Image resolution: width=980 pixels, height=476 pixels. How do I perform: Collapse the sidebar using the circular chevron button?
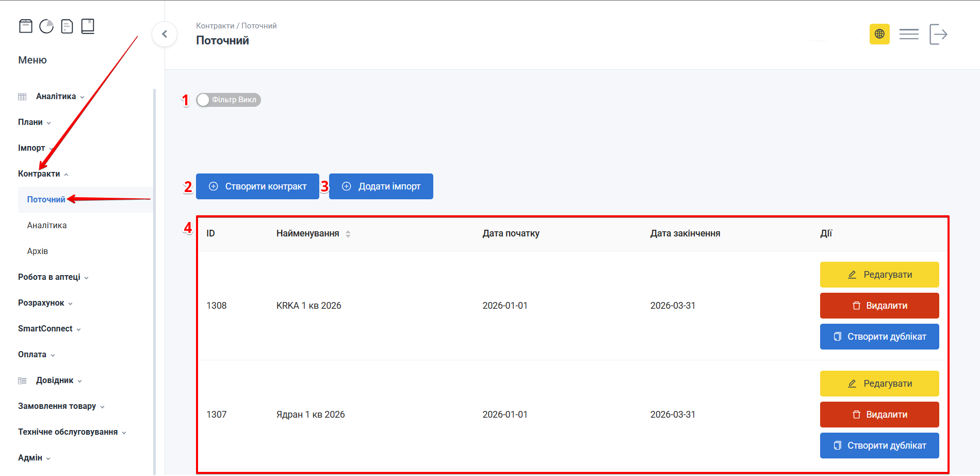(165, 34)
